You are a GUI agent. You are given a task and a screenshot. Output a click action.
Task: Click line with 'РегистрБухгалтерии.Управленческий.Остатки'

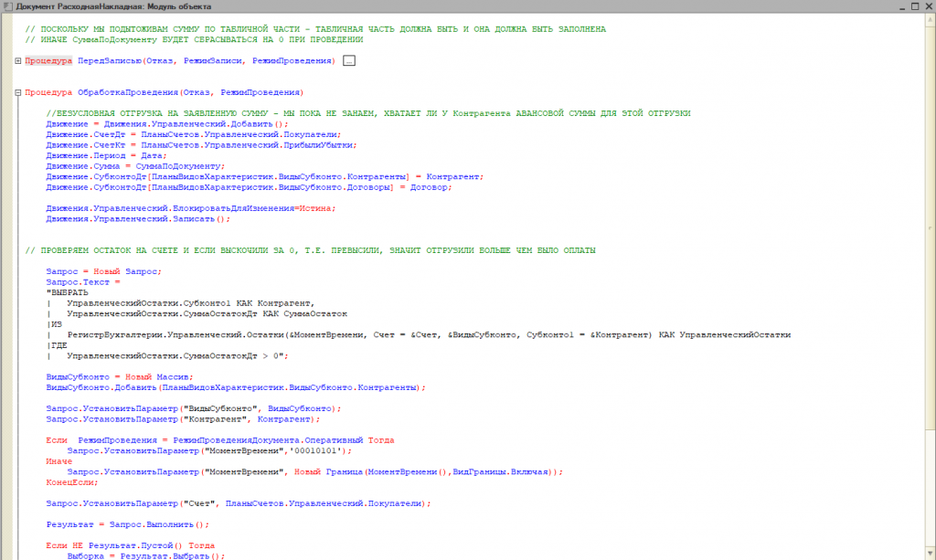coord(419,335)
